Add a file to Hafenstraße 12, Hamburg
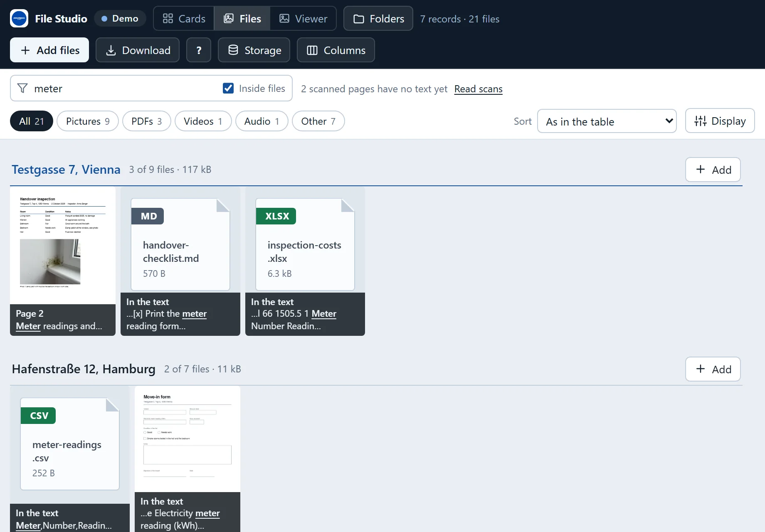This screenshot has width=765, height=532. point(713,369)
